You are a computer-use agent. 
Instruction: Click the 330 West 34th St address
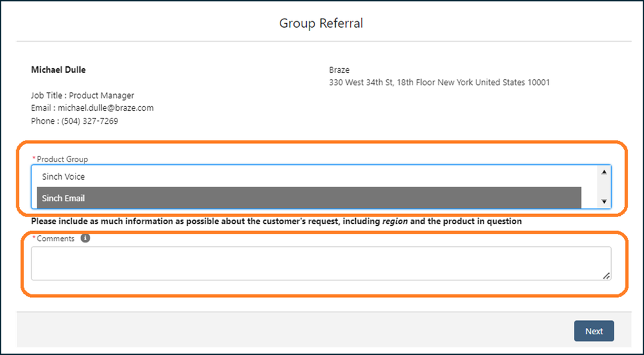439,82
